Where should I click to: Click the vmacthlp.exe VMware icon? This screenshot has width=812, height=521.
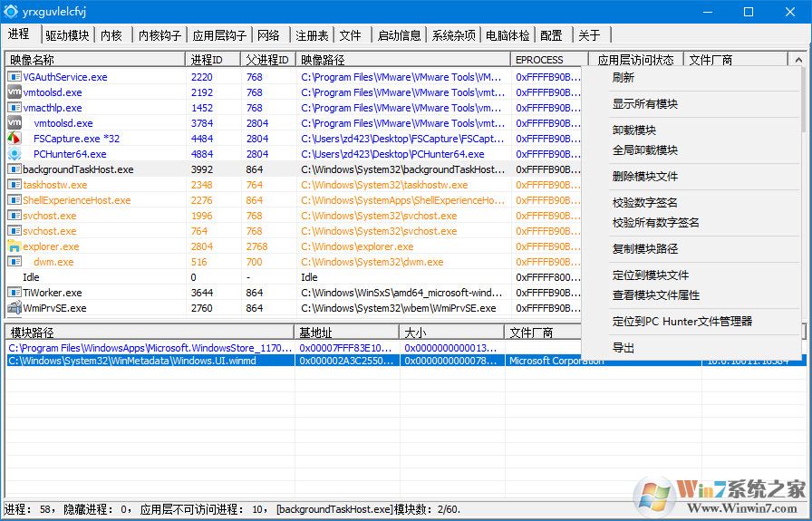coord(14,108)
